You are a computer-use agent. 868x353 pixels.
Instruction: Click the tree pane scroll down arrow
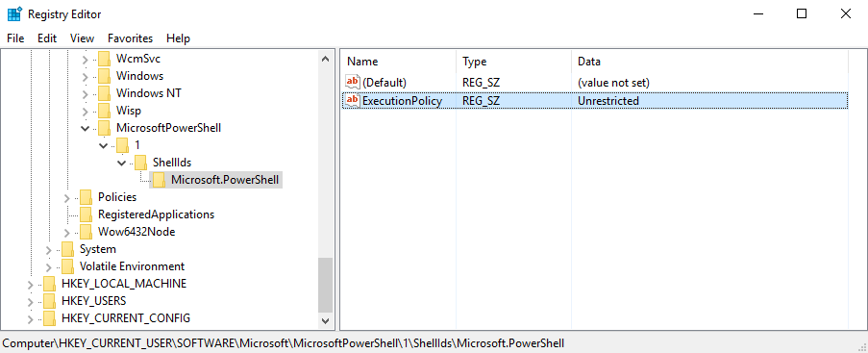(326, 320)
